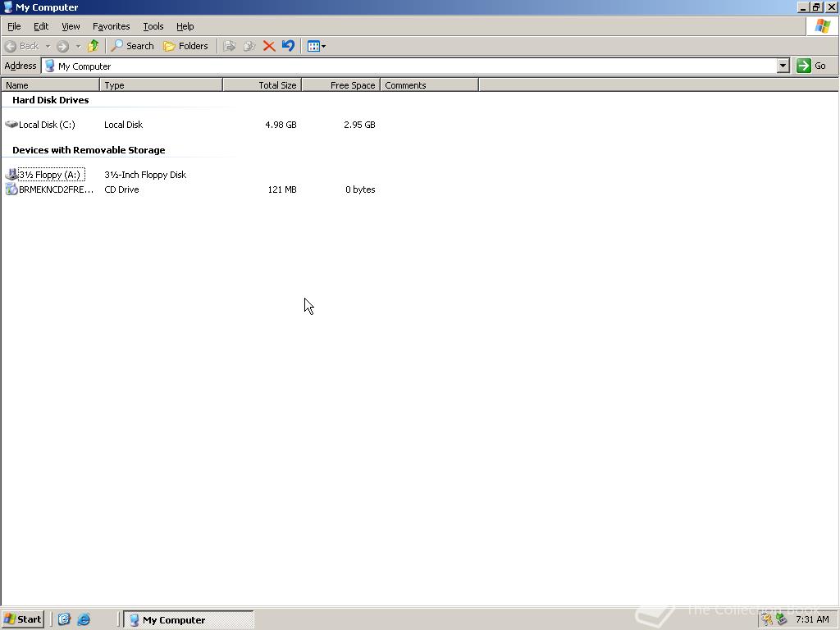Click the '4.98 GB' total size value
This screenshot has height=630, width=840.
click(x=281, y=125)
